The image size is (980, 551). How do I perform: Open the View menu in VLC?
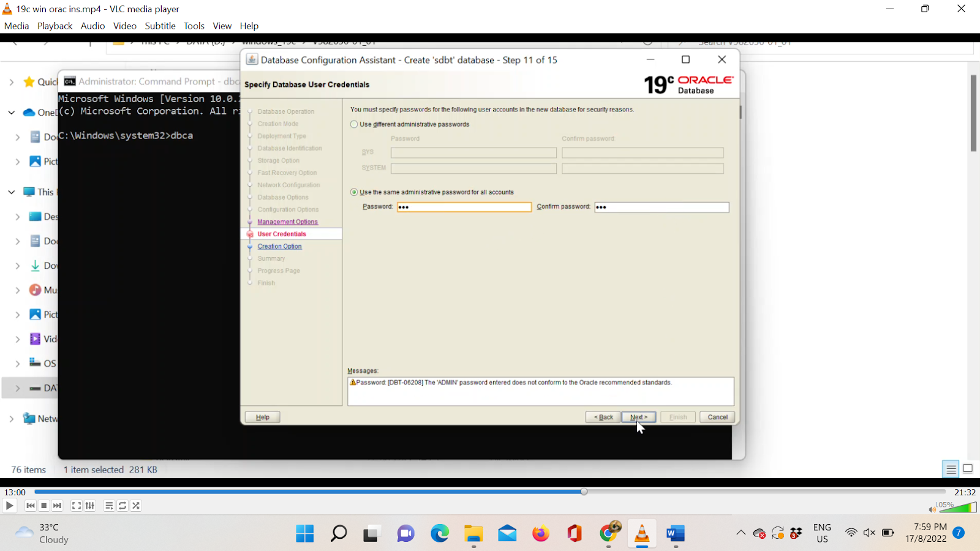tap(222, 26)
